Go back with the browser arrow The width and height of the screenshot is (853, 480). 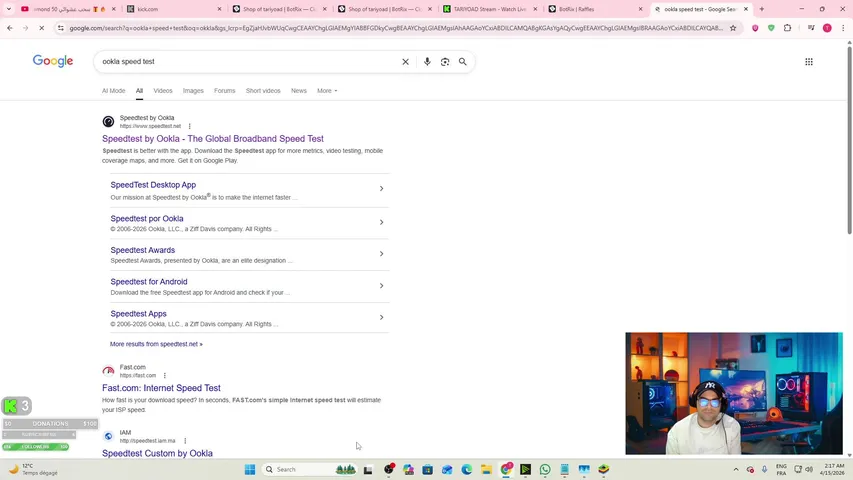click(10, 28)
